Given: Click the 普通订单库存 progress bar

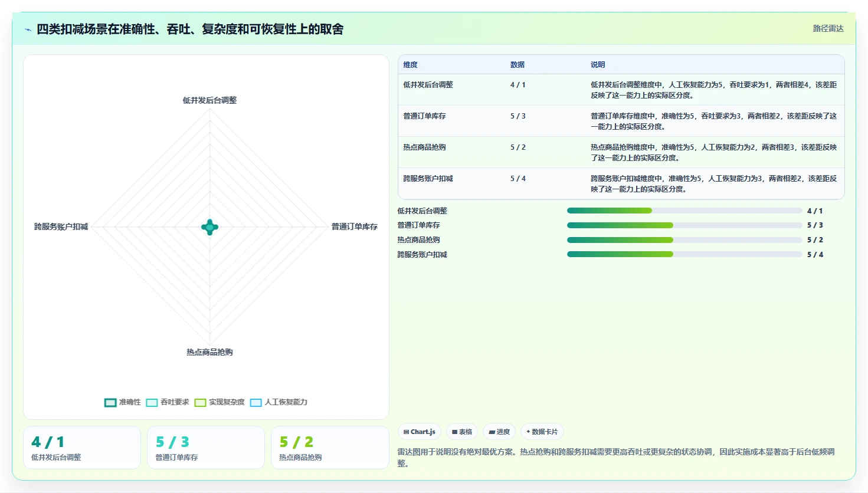Looking at the screenshot, I should click(684, 225).
